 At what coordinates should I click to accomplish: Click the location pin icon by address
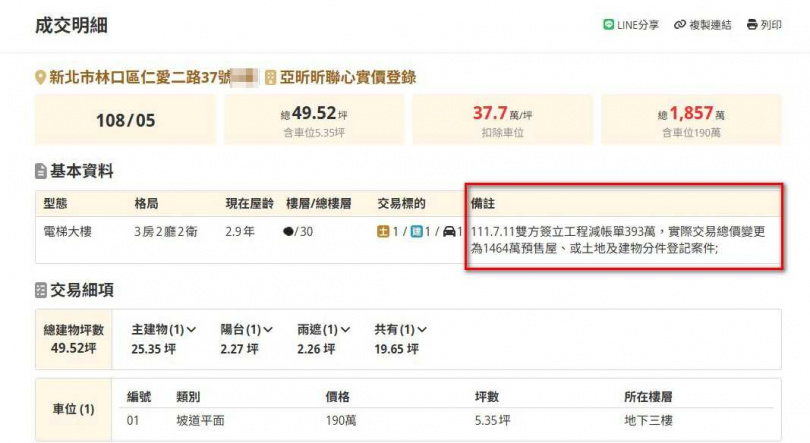click(40, 78)
